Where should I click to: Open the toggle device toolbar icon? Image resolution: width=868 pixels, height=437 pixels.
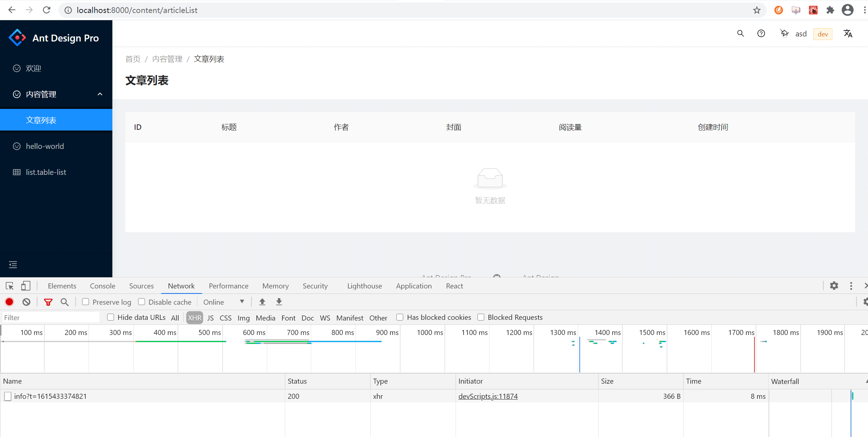[25, 286]
